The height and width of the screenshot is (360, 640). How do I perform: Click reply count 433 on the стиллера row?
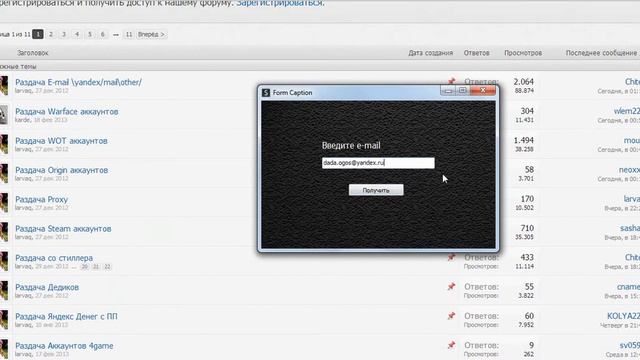click(x=527, y=258)
